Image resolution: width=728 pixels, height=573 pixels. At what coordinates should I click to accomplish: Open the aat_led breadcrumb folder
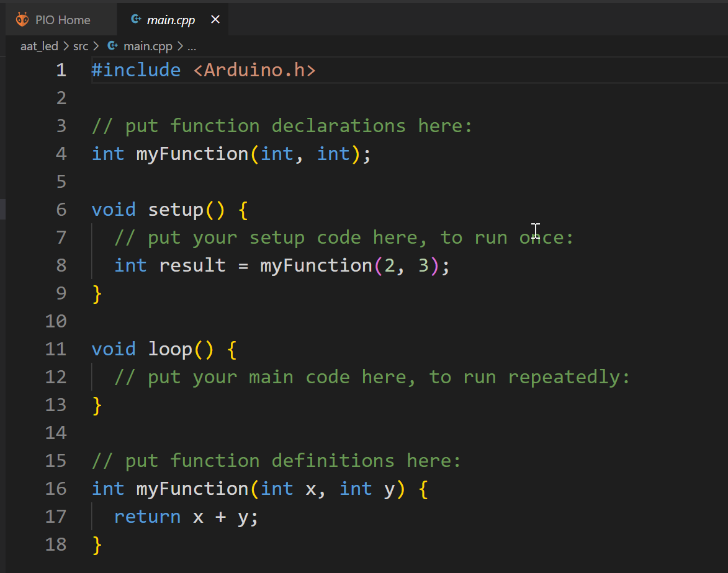tap(39, 46)
